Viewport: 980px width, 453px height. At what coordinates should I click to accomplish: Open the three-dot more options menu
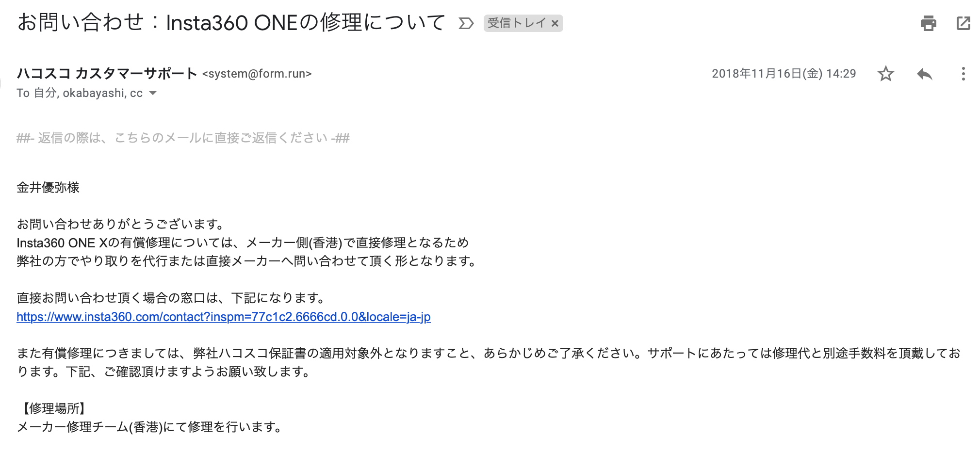pos(963,74)
